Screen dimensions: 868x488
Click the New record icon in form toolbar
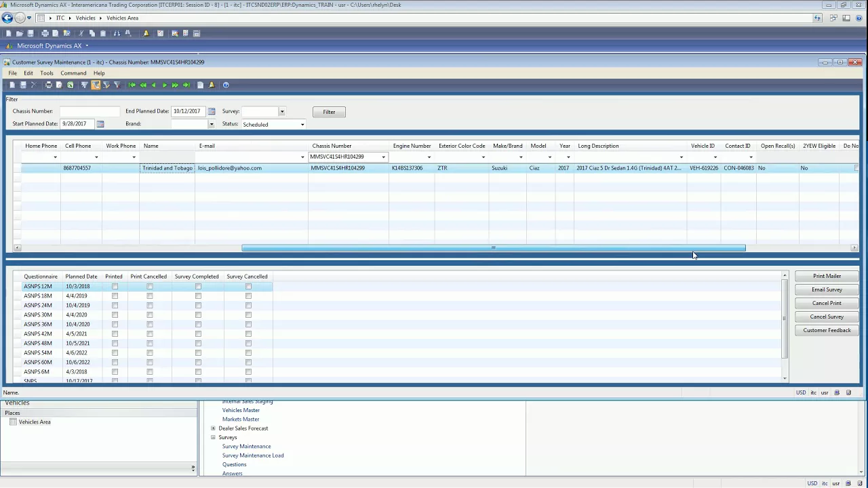(12, 85)
